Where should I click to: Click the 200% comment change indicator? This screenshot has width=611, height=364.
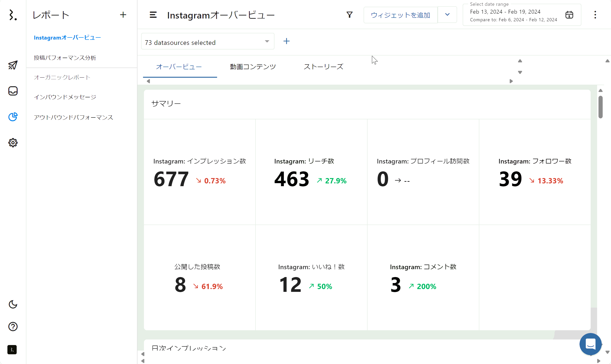click(422, 286)
